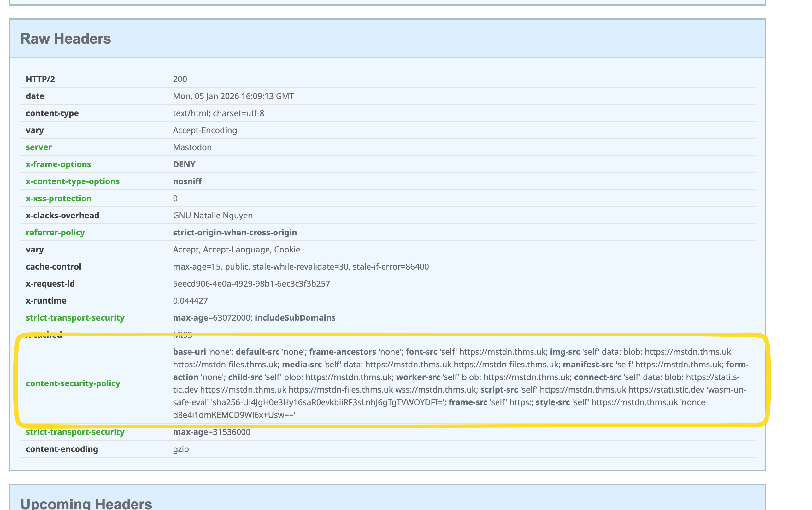Click the Upcoming Headers section title

(x=86, y=504)
